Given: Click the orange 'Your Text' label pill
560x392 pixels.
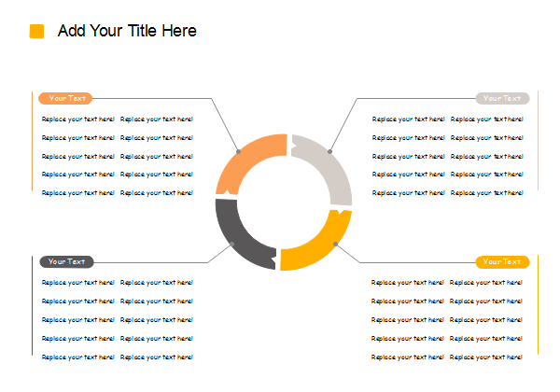Looking at the screenshot, I should [x=65, y=98].
